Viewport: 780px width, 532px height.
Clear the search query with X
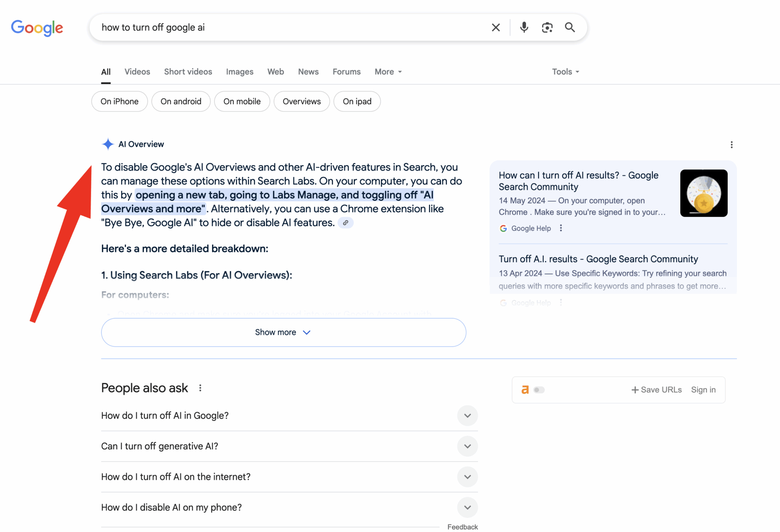point(495,27)
